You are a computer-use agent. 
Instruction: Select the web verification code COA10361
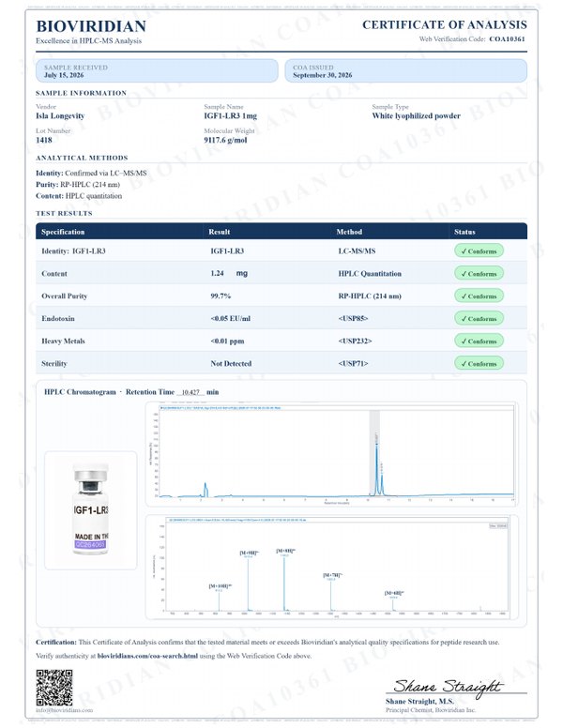pyautogui.click(x=507, y=39)
